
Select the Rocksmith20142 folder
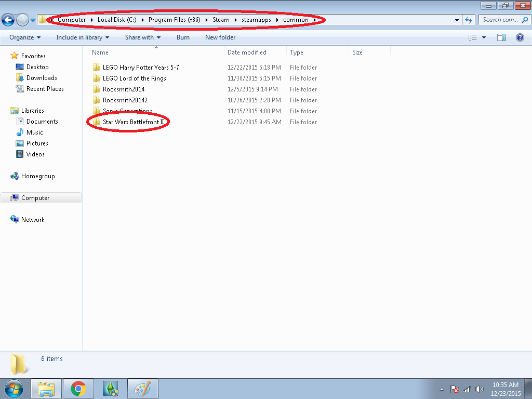[x=125, y=100]
